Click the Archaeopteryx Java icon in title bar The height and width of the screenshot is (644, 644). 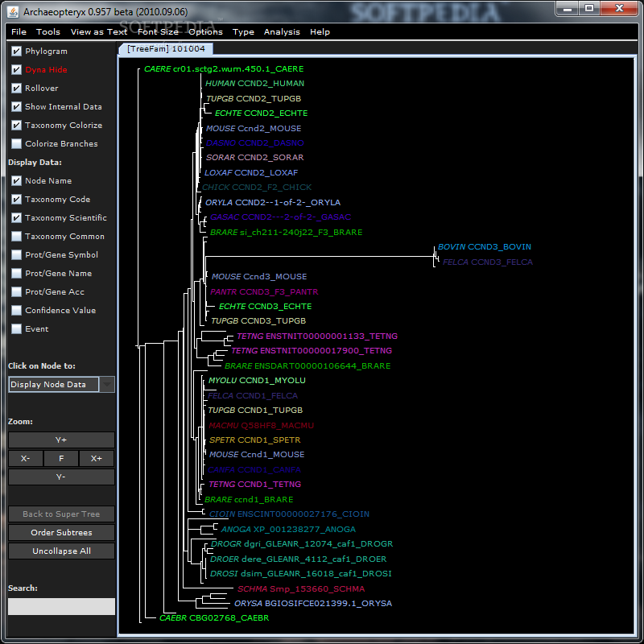pyautogui.click(x=13, y=11)
